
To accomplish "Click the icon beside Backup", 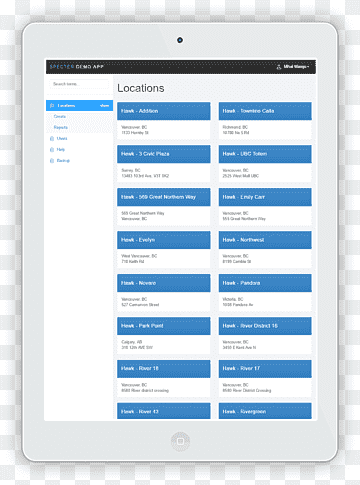I will coord(52,160).
